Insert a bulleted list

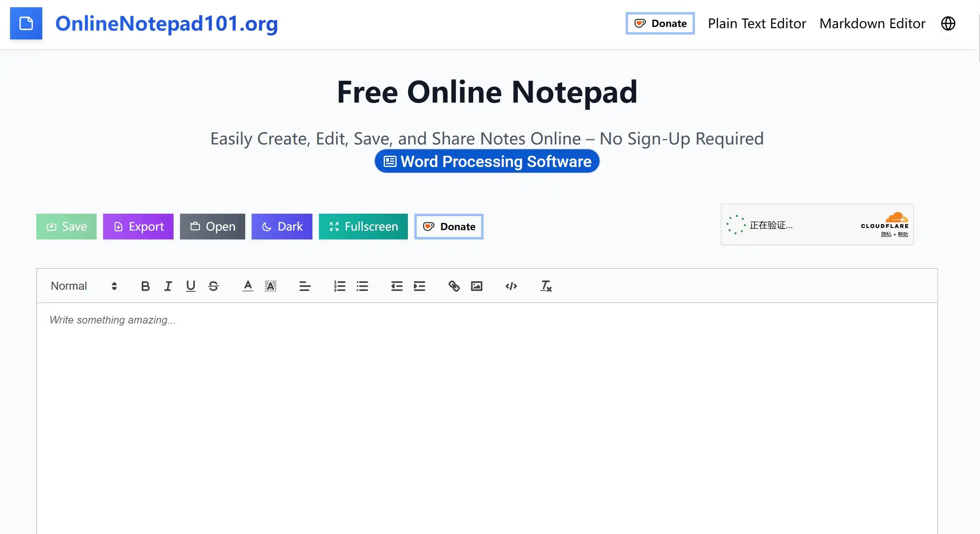click(362, 286)
